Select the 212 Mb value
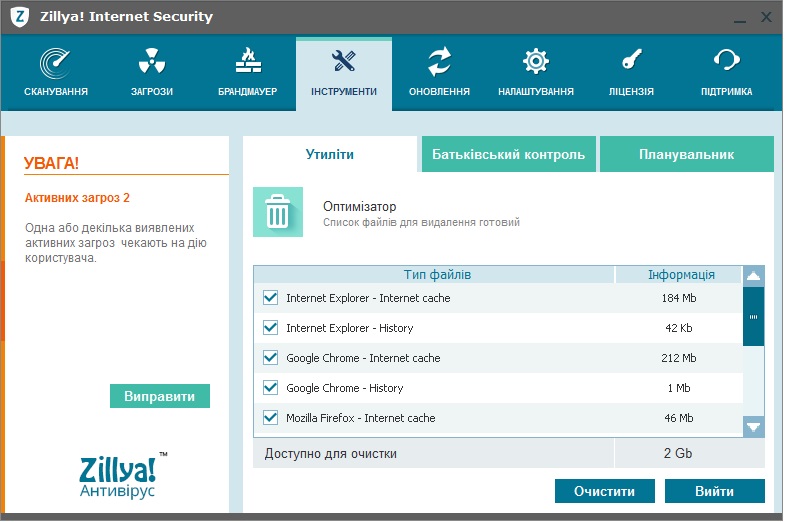The image size is (785, 522). (x=679, y=358)
